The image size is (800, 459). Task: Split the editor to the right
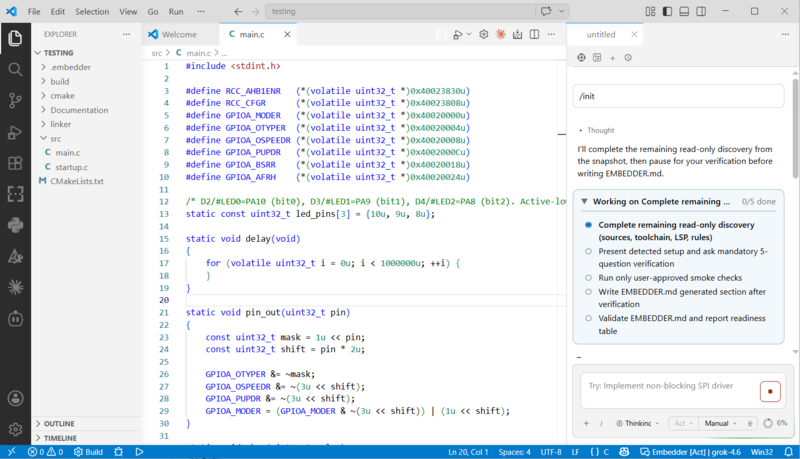point(534,34)
